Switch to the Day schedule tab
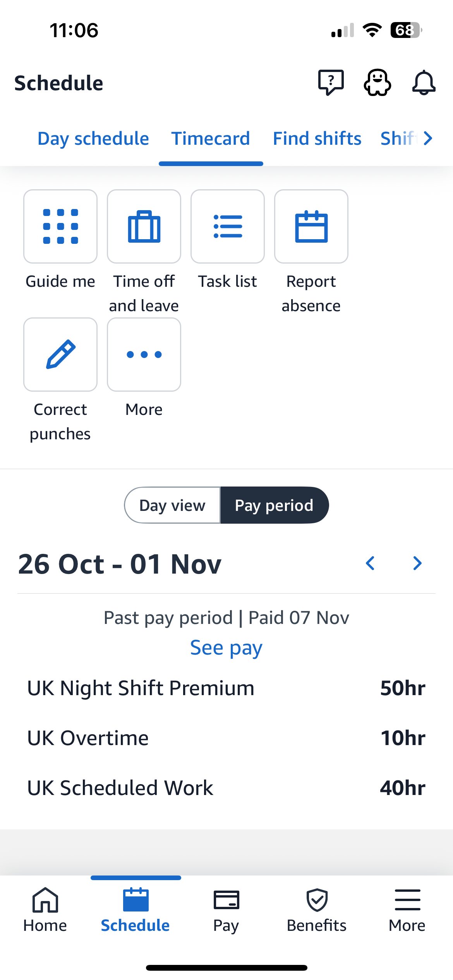 click(x=93, y=139)
